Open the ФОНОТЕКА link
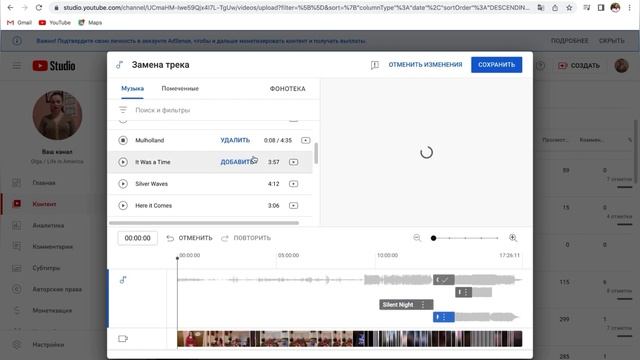This screenshot has height=360, width=640. [x=287, y=89]
